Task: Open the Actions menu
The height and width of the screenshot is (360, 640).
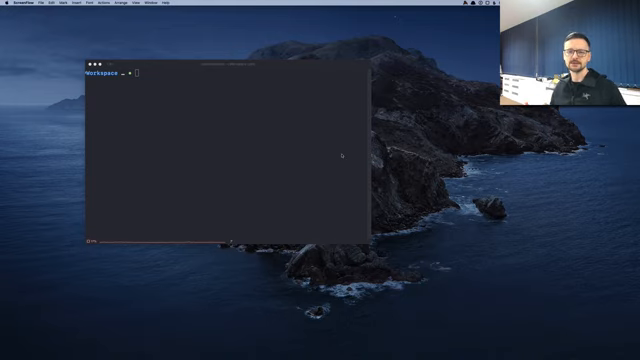Action: 104,2
